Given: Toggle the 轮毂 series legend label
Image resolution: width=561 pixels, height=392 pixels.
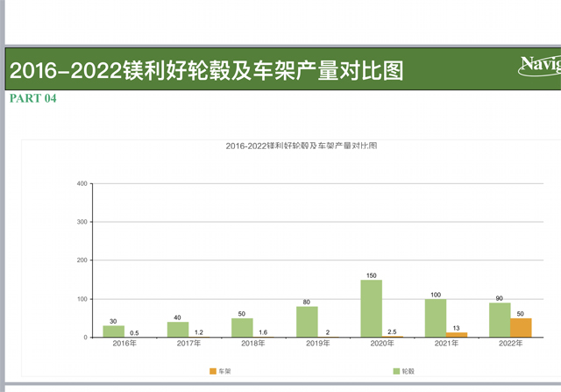Looking at the screenshot, I should pos(409,373).
